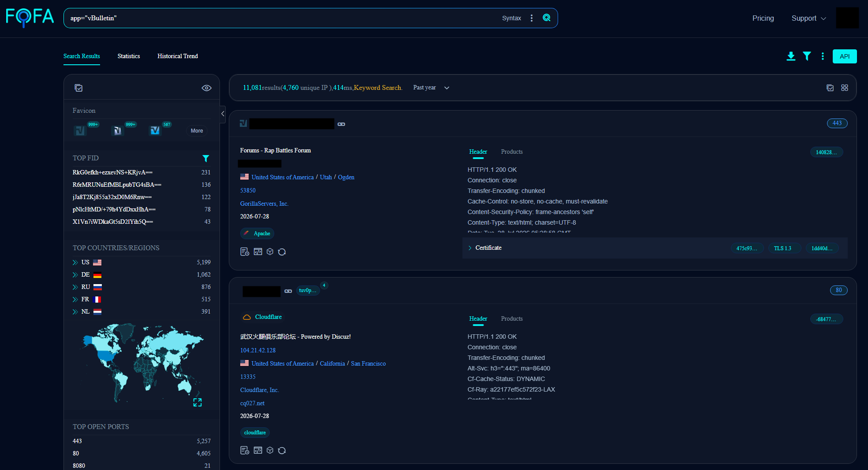Open IP link 104.21.42.128
The width and height of the screenshot is (868, 470).
click(258, 351)
